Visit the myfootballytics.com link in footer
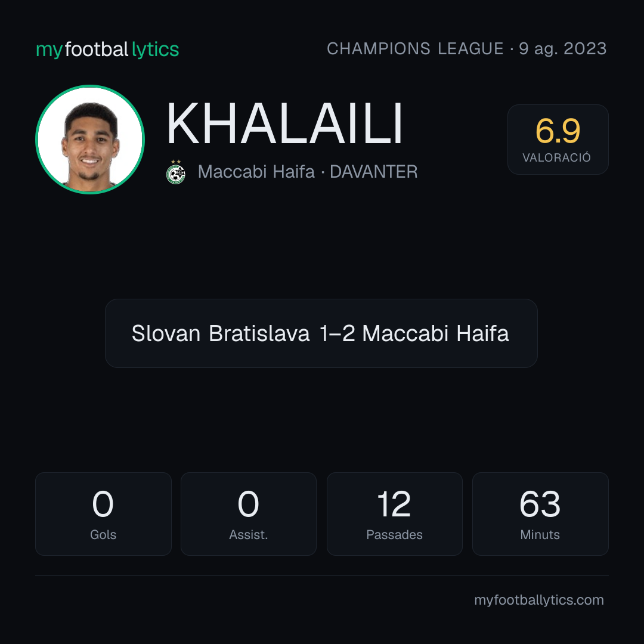The image size is (644, 644). (x=539, y=600)
